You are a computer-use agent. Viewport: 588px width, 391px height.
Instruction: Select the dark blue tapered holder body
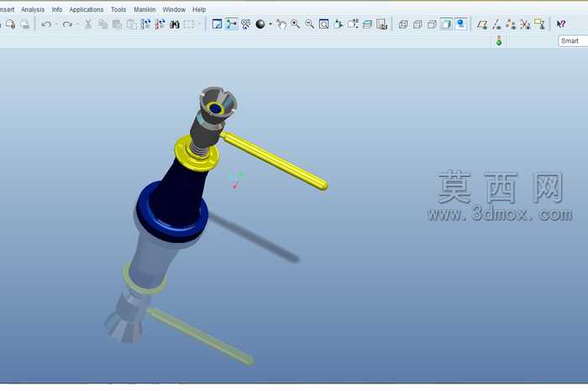[x=180, y=195]
